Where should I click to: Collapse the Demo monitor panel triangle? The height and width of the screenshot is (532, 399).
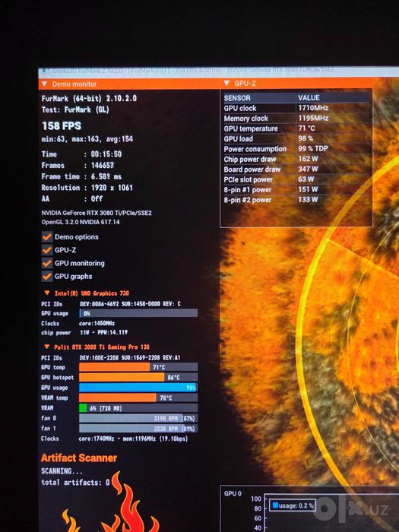[x=44, y=84]
